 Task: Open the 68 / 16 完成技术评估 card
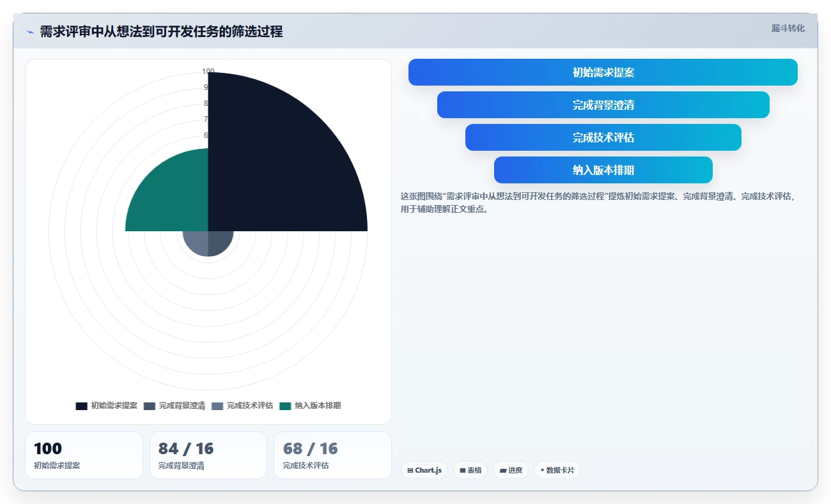[x=332, y=455]
